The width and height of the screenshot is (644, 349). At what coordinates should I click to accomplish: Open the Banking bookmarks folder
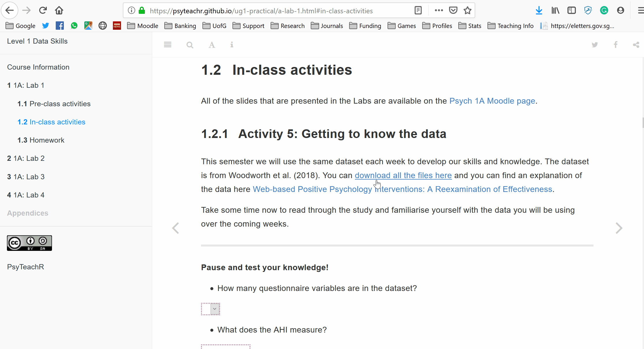[x=180, y=26]
